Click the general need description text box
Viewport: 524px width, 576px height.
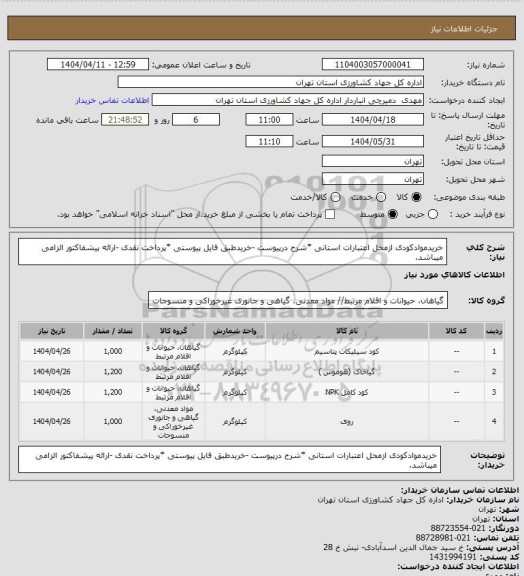[232, 252]
